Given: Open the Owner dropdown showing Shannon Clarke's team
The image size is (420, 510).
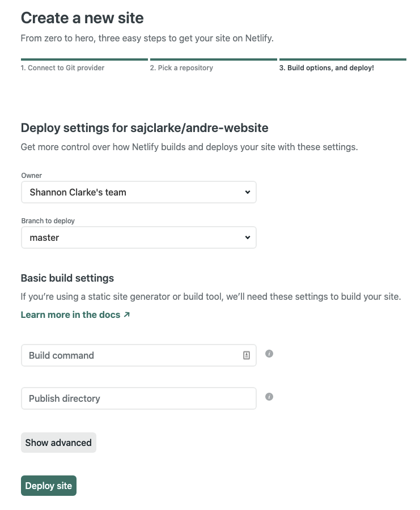Looking at the screenshot, I should pyautogui.click(x=138, y=192).
